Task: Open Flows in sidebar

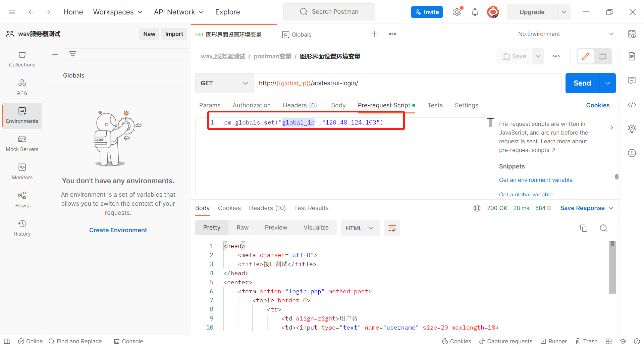Action: [x=22, y=200]
